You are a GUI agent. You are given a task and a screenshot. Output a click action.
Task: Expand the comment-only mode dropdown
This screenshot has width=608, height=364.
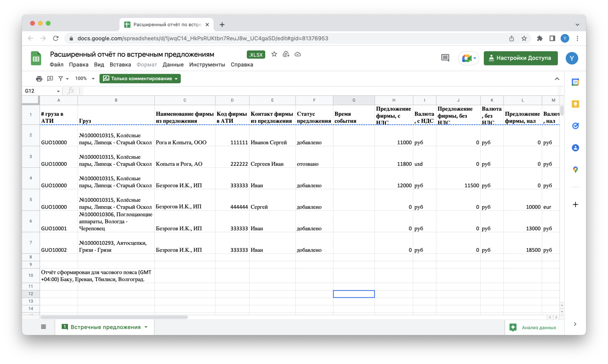click(x=176, y=78)
